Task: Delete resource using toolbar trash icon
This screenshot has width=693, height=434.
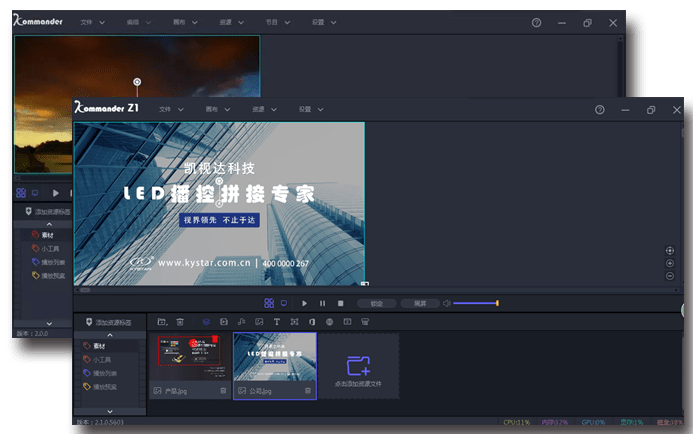Action: click(180, 322)
